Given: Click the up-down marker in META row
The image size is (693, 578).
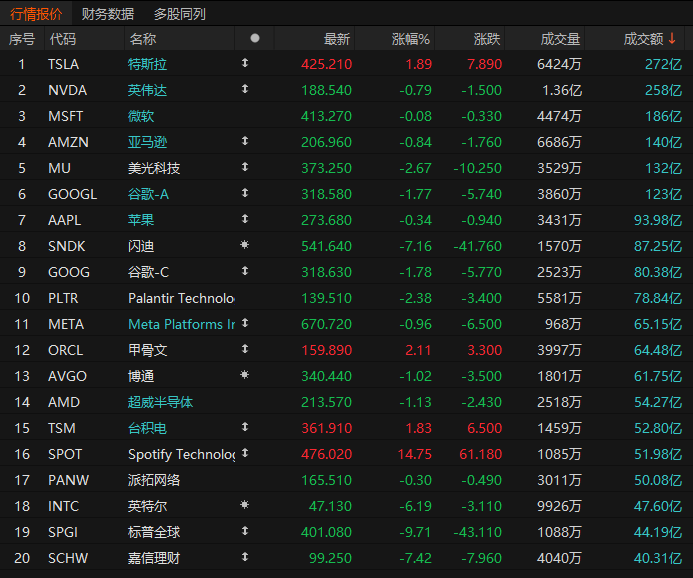Looking at the screenshot, I should pyautogui.click(x=245, y=323).
